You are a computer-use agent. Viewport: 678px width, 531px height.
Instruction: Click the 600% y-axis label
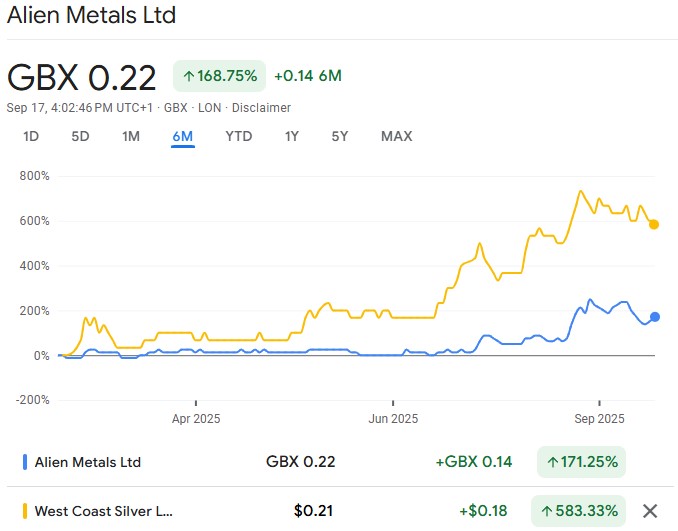click(x=35, y=221)
